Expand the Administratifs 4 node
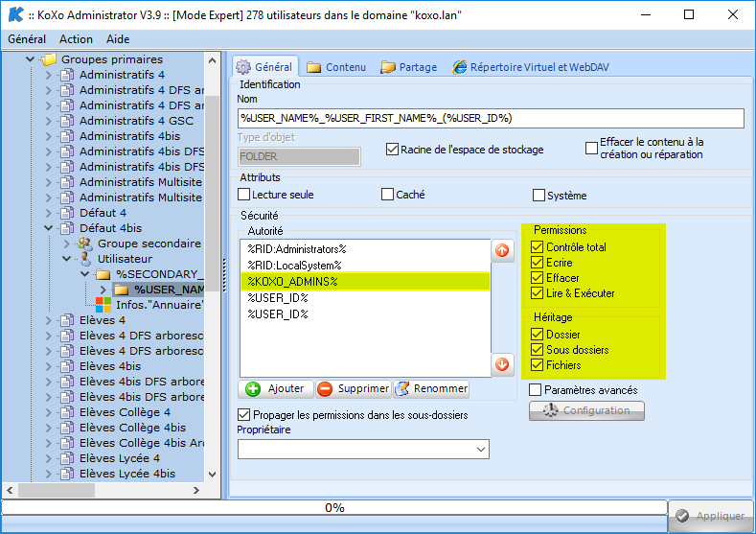This screenshot has width=756, height=534. 48,75
